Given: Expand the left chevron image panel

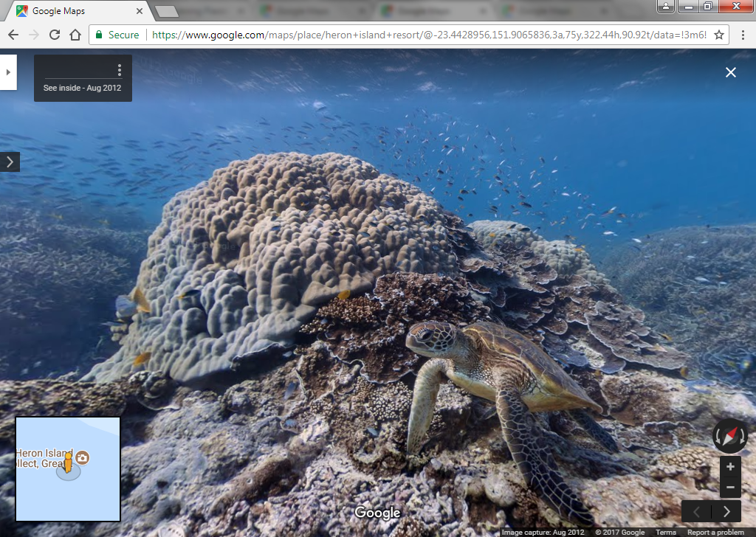Looking at the screenshot, I should pos(10,162).
